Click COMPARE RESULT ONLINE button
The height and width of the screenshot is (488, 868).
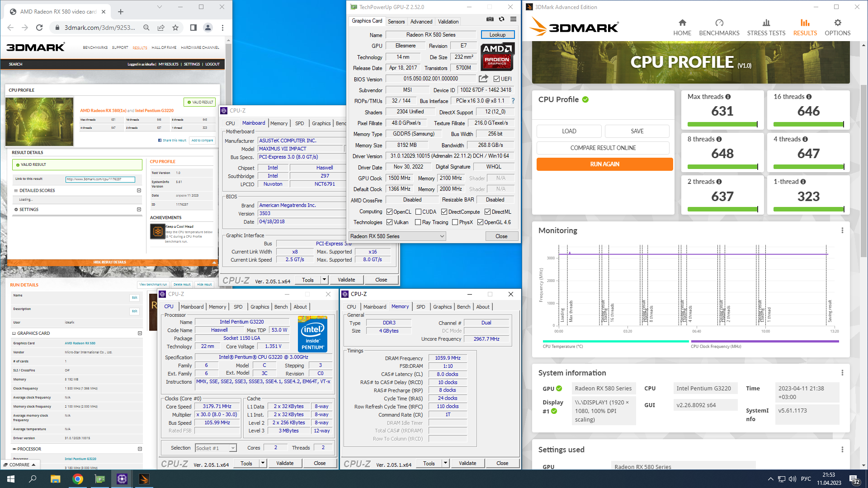(x=603, y=148)
